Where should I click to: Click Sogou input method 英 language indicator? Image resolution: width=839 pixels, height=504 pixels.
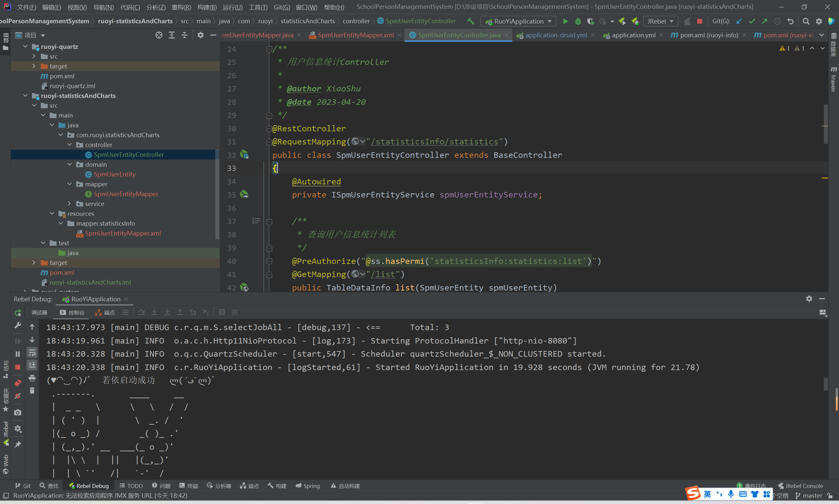[707, 494]
